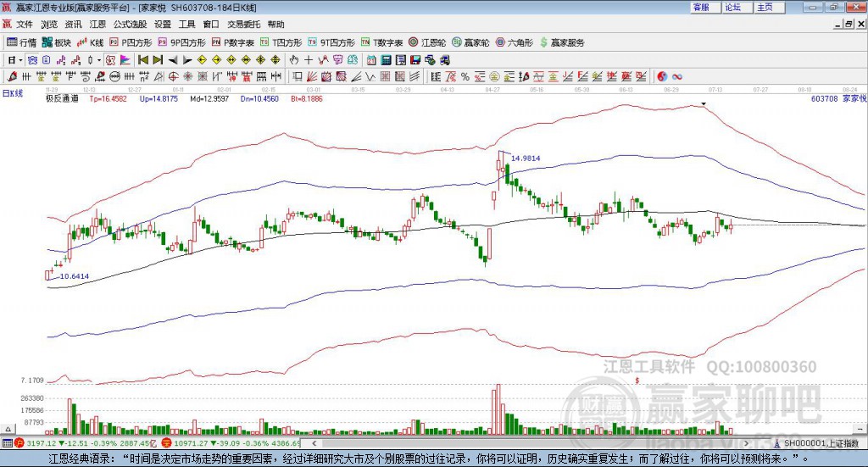Open the 六角形 hexagon tool
The width and height of the screenshot is (868, 467).
515,42
